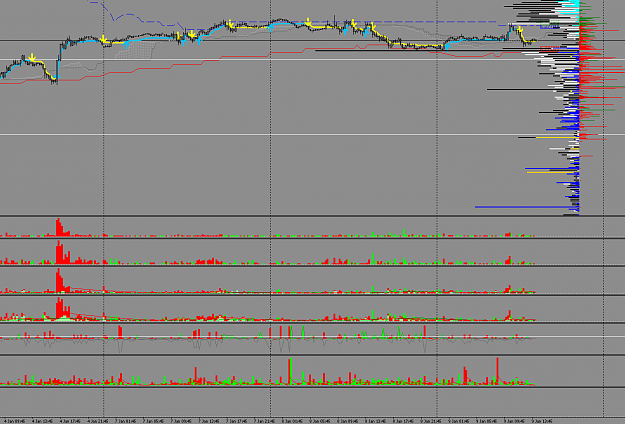Select the longest blue bar in the volume profile

[527, 207]
